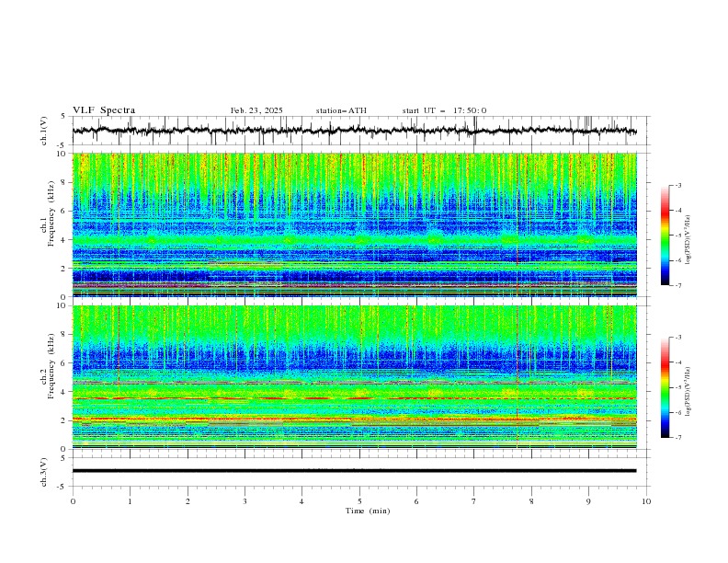Click the "-5" tick label of ch.3(V) axis
This screenshot has width=728, height=563.
63,487
